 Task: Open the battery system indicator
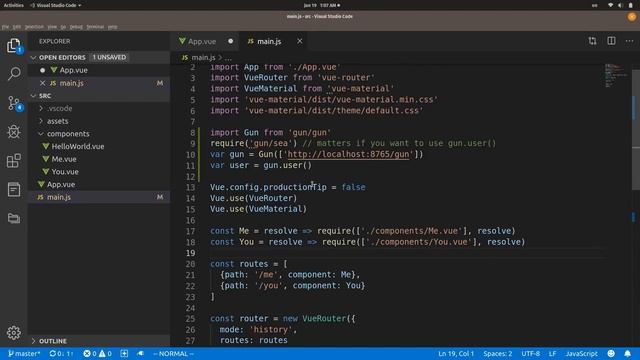pyautogui.click(x=631, y=5)
